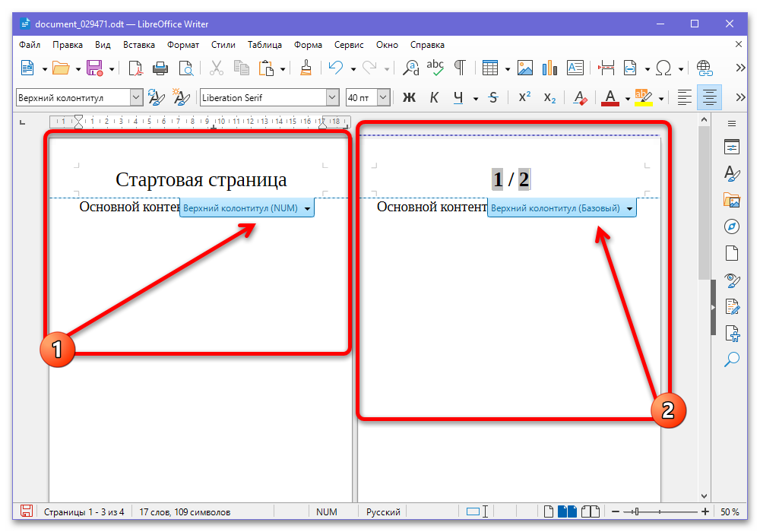Clear direct formatting
760x532 pixels.
click(x=580, y=98)
